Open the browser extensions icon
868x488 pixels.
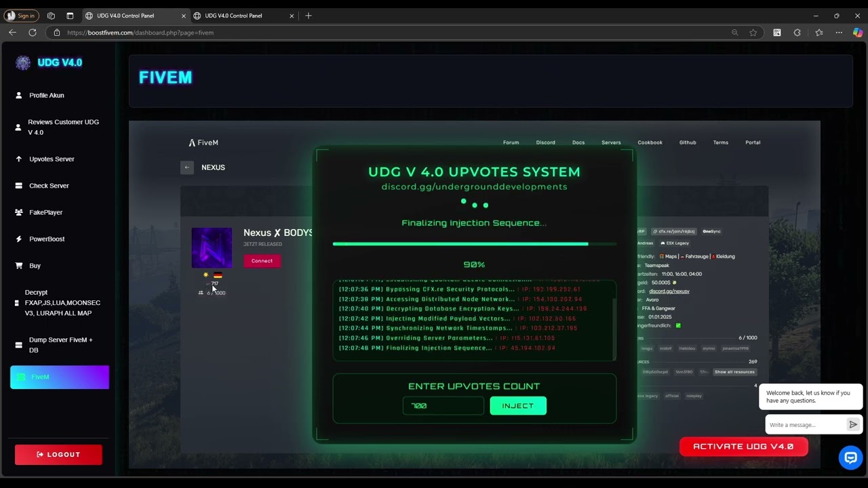point(797,33)
